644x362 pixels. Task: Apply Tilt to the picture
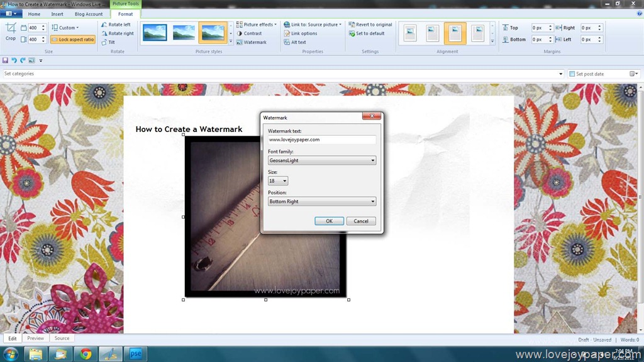pyautogui.click(x=108, y=42)
